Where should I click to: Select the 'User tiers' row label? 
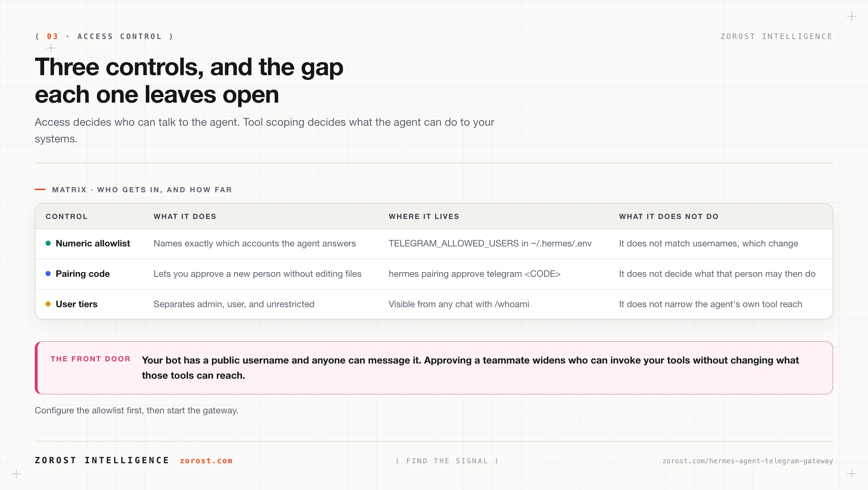(76, 304)
